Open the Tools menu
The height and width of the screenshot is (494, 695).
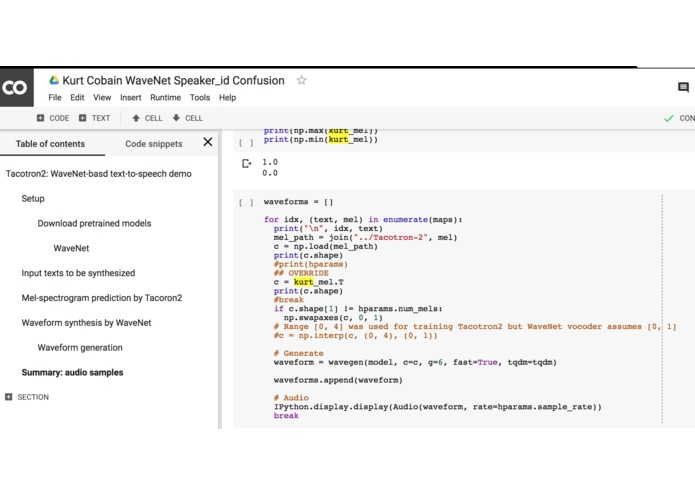pos(200,97)
